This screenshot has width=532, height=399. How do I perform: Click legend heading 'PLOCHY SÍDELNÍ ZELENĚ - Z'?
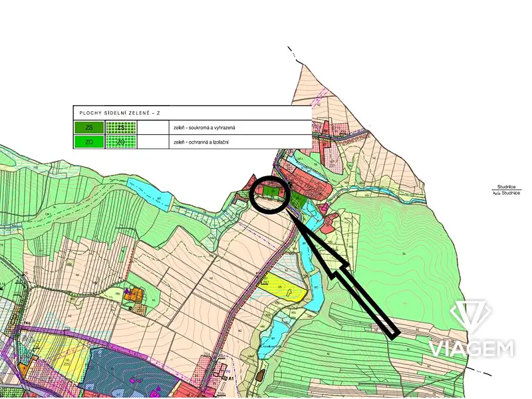tap(120, 113)
